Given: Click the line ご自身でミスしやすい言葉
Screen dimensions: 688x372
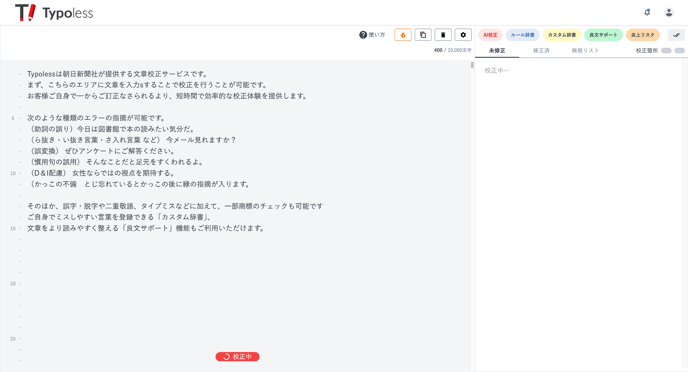Looking at the screenshot, I should 119,217.
